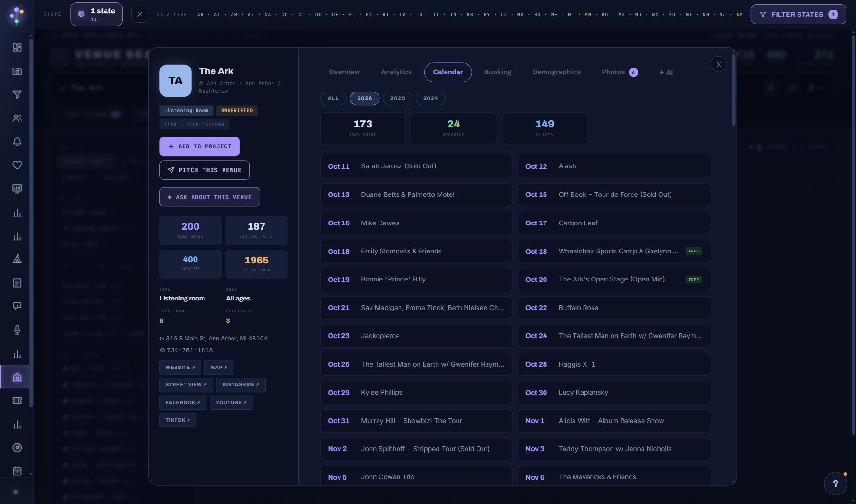Select the 2025 year filter pill
The image size is (856, 504).
pyautogui.click(x=398, y=98)
